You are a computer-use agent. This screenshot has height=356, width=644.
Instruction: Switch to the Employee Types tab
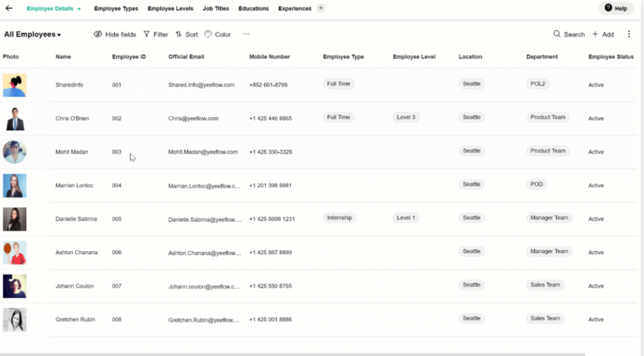(x=116, y=9)
